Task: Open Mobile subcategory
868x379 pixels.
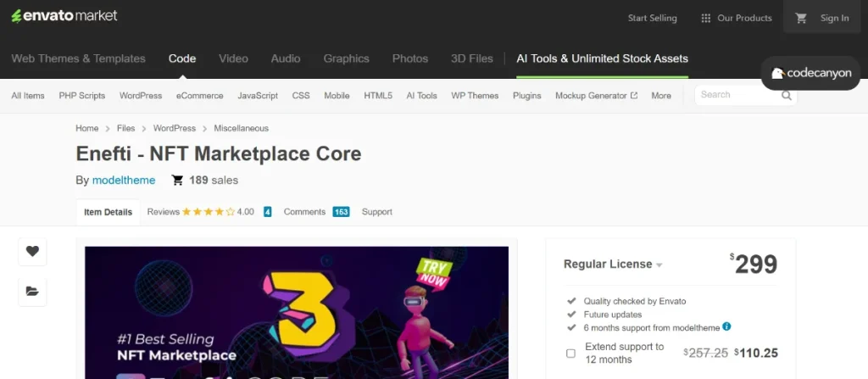Action: point(337,95)
